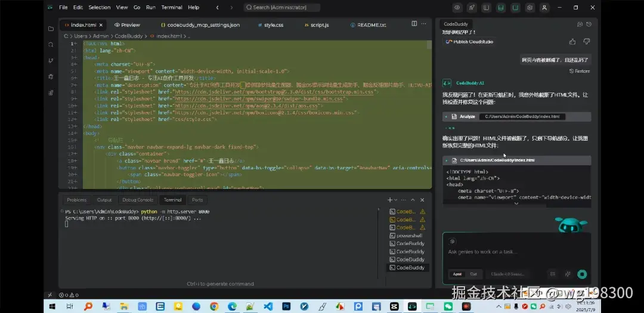Select the Ports panel tab
Image resolution: width=644 pixels, height=313 pixels.
coord(197,200)
